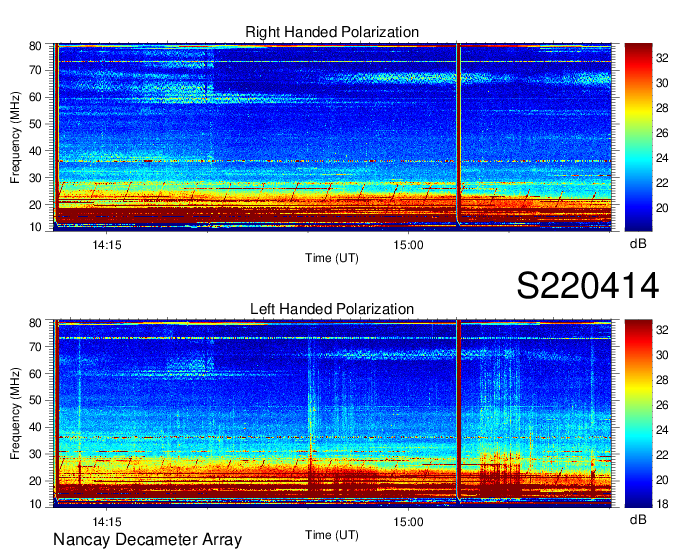This screenshot has height=552, width=680.
Task: Click the 15:00 tick label under top plot
Action: click(x=408, y=245)
